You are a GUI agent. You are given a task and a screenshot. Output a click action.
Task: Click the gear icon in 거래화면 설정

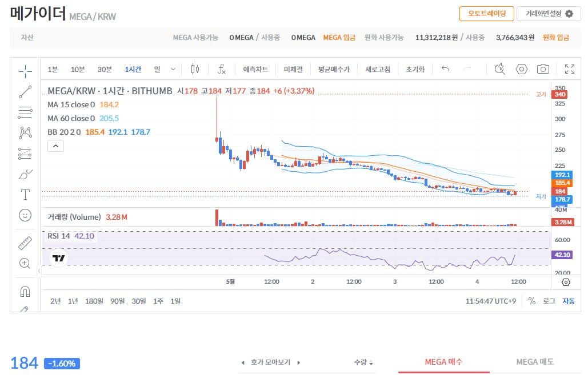[x=569, y=14]
